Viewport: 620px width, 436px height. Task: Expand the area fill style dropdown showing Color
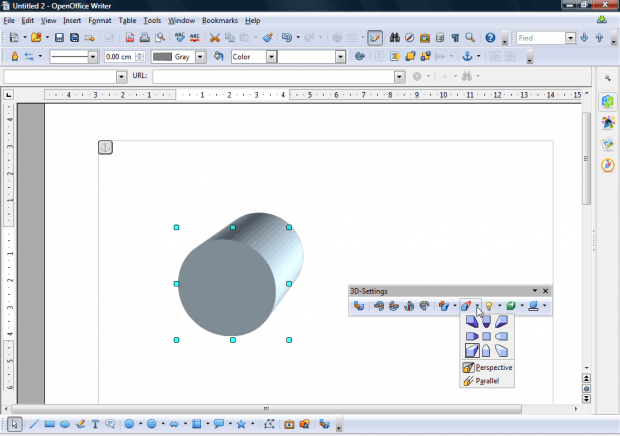coord(270,57)
